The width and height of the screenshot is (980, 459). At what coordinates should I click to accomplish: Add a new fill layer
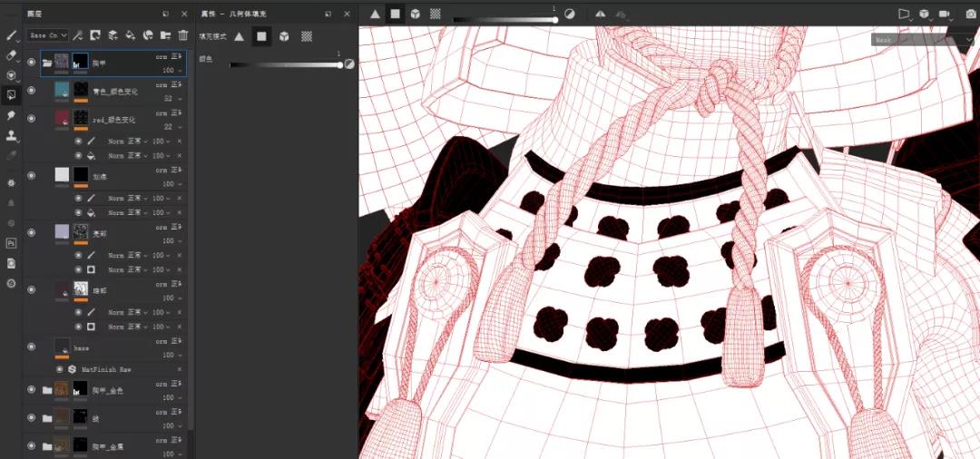coord(131,35)
